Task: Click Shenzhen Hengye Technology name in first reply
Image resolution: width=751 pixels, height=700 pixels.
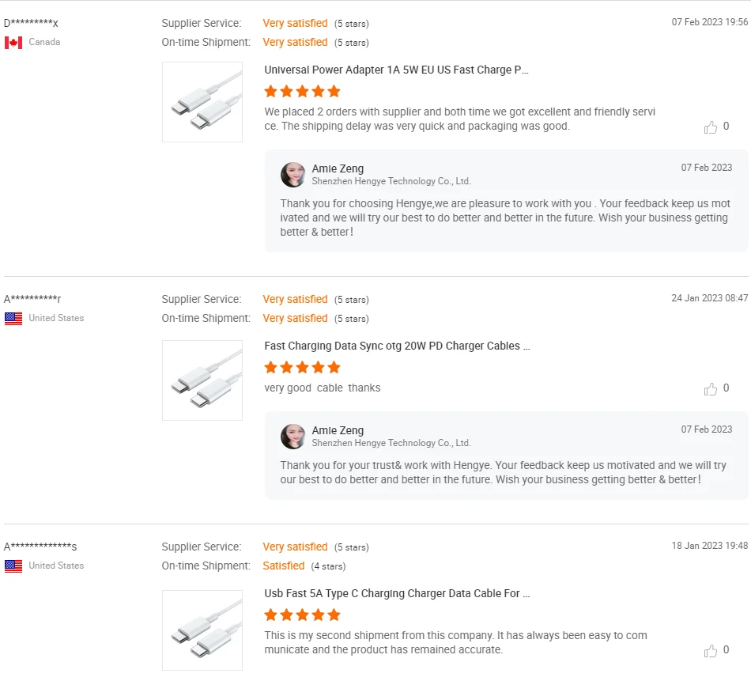Action: pyautogui.click(x=391, y=181)
